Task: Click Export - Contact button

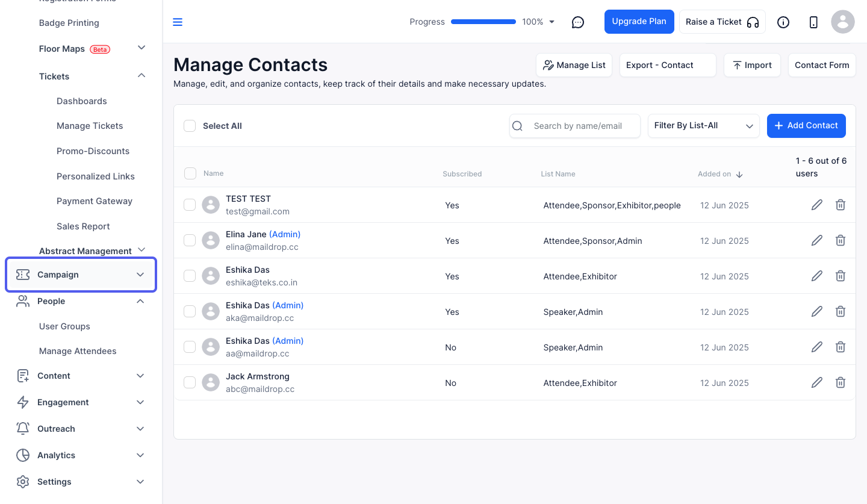Action: pos(668,65)
